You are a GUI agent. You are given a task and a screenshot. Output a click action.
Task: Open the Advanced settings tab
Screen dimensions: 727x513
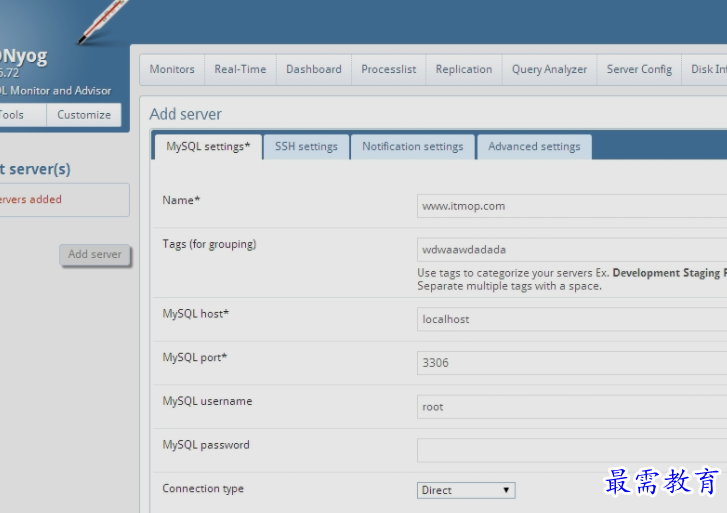pyautogui.click(x=534, y=147)
